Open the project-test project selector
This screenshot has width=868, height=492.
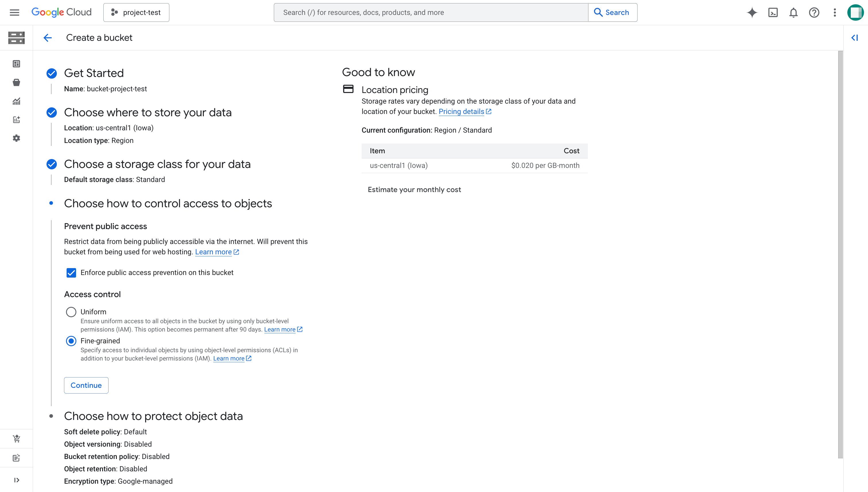136,13
